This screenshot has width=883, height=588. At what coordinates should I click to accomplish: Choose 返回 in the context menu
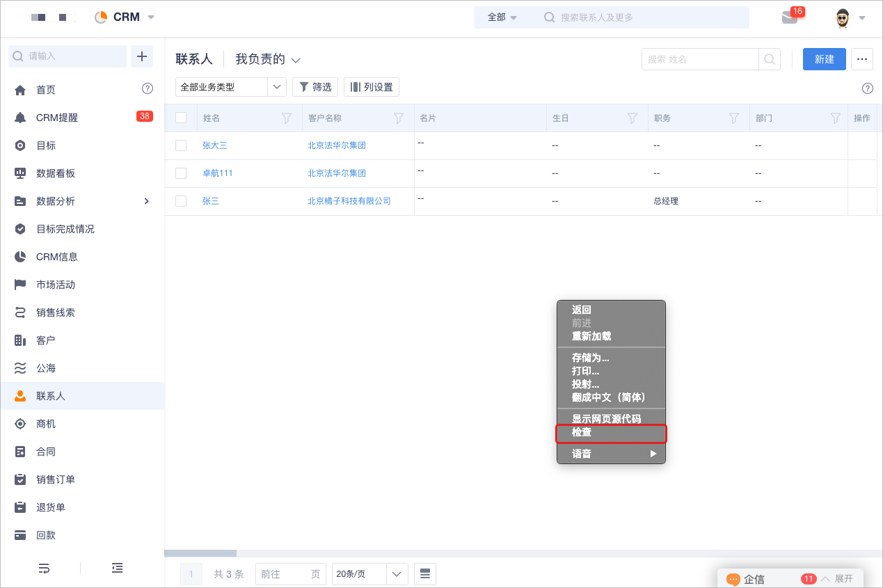click(x=611, y=310)
